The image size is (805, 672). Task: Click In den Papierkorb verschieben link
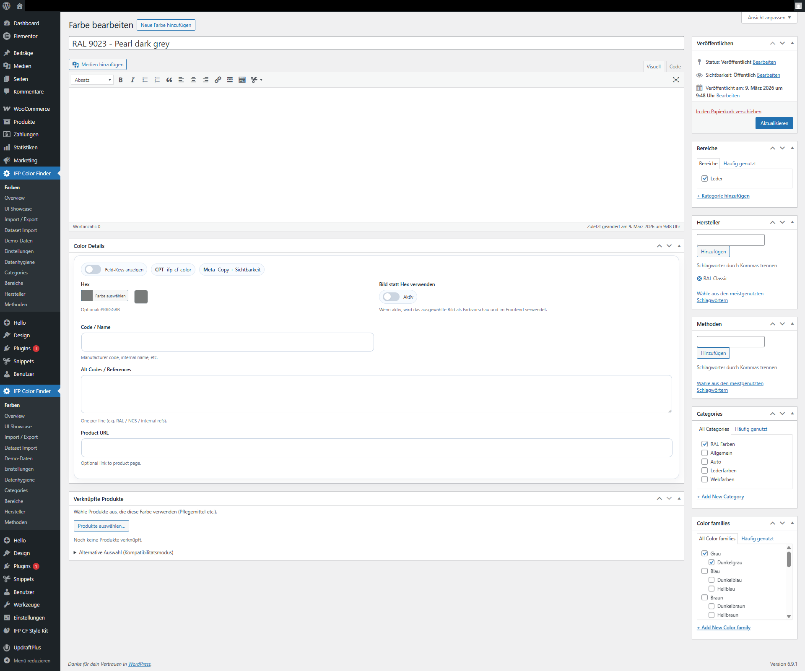(x=728, y=112)
